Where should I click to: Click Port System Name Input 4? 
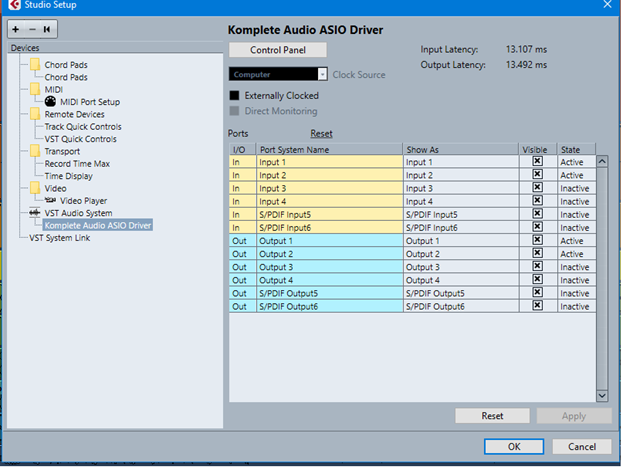click(x=329, y=202)
